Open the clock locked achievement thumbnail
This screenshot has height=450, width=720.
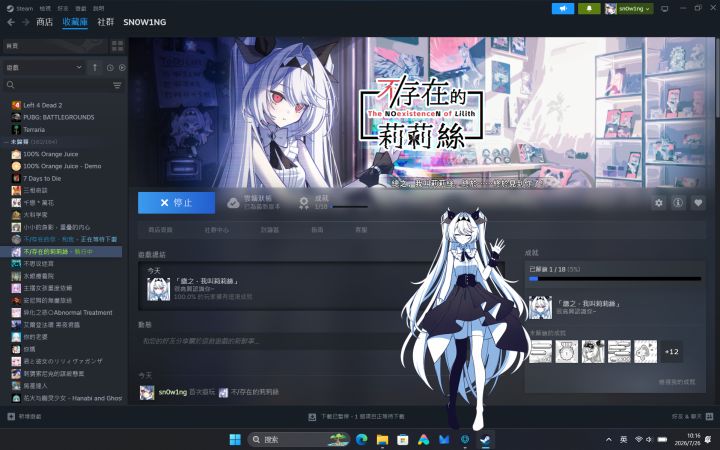[x=567, y=352]
